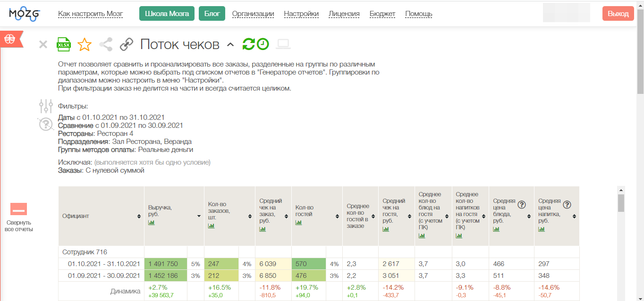Click the Выход logout button
The width and height of the screenshot is (644, 301).
click(618, 14)
